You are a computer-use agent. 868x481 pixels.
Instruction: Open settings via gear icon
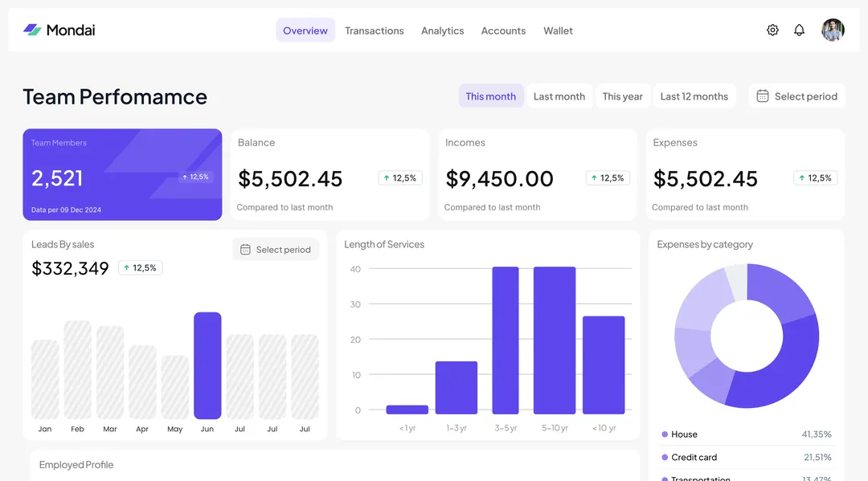click(772, 31)
